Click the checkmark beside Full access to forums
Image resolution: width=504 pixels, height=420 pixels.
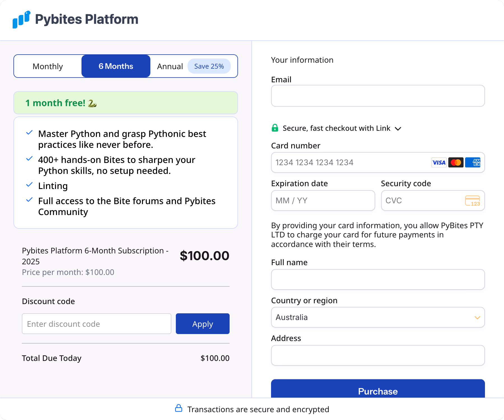click(x=29, y=200)
